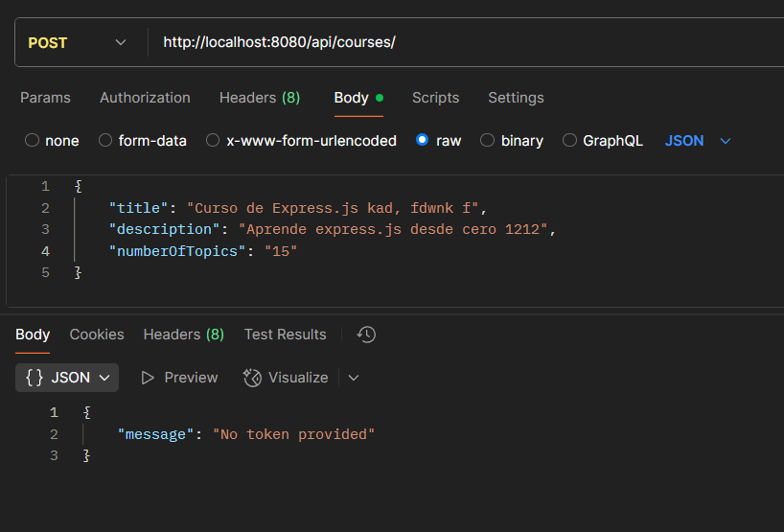Open the response history clock icon
The width and height of the screenshot is (784, 532).
[366, 335]
